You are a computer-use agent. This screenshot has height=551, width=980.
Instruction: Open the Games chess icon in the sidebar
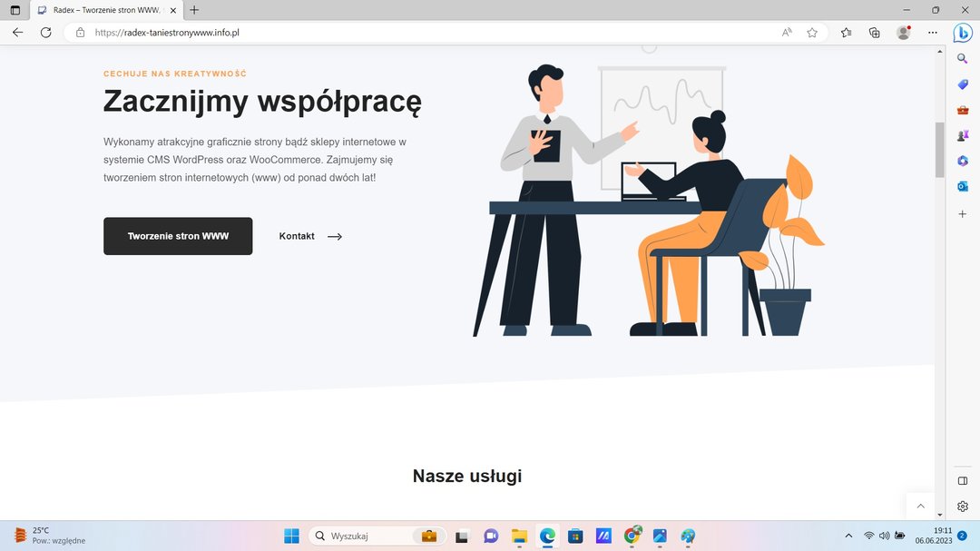963,135
